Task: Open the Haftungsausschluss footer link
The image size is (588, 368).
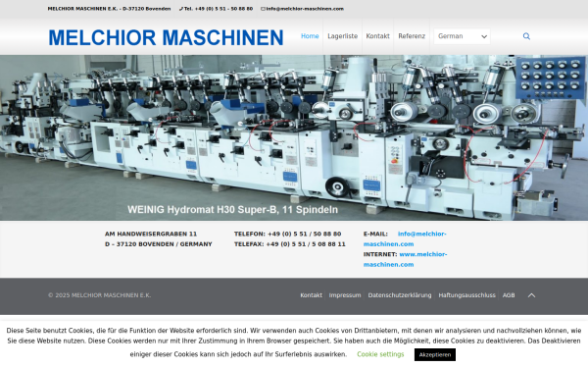Action: tap(466, 295)
